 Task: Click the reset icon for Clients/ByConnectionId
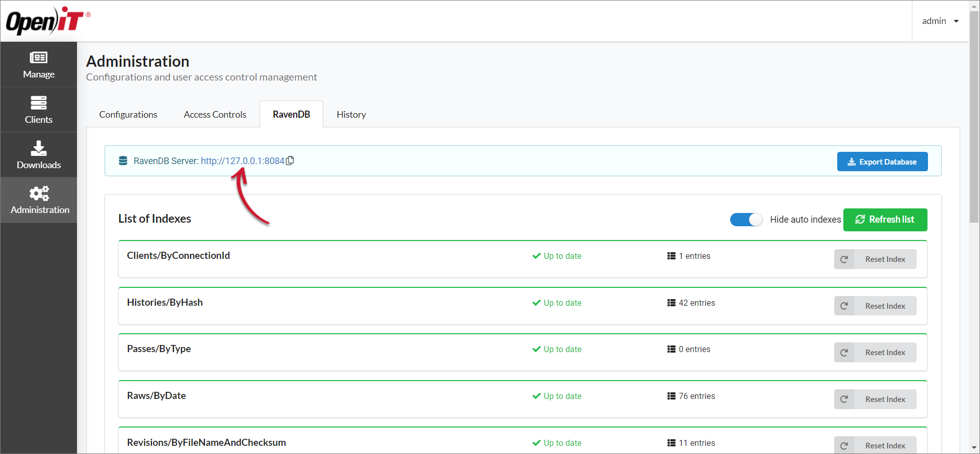(844, 259)
